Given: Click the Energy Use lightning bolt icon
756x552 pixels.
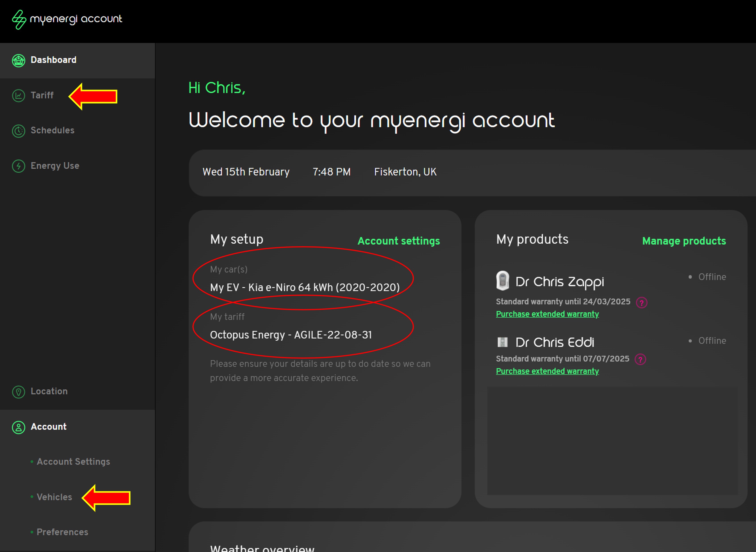Looking at the screenshot, I should [x=19, y=166].
